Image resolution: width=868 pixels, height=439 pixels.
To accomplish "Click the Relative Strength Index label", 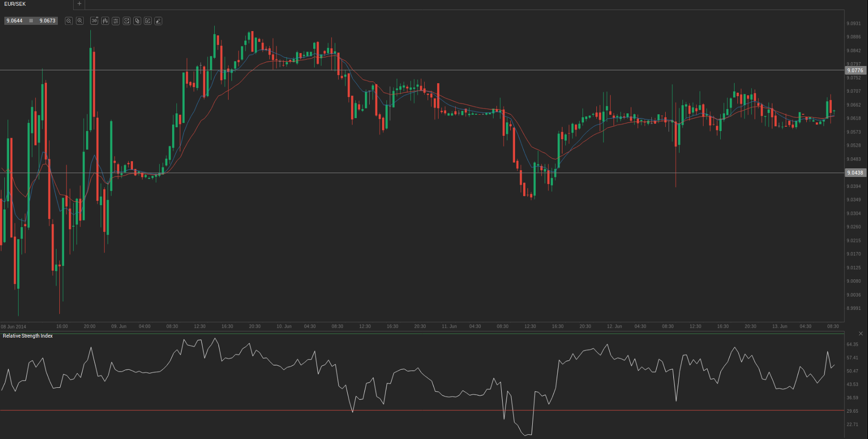I will point(28,336).
